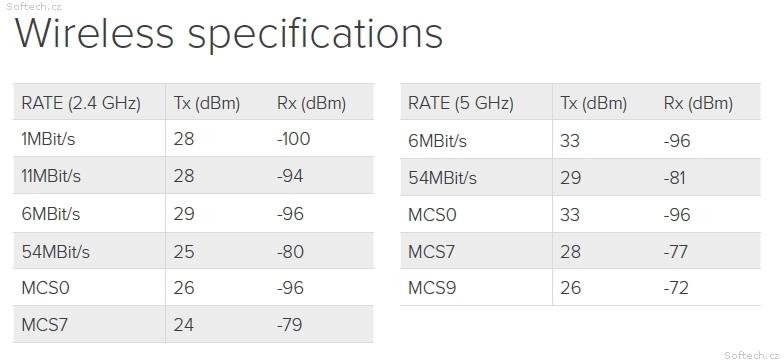Image resolution: width=784 pixels, height=362 pixels.
Task: Click the Softech.cz watermark at top left
Action: [31, 6]
